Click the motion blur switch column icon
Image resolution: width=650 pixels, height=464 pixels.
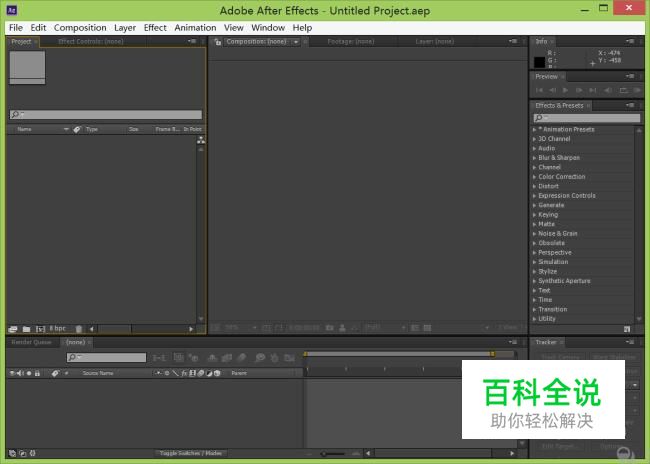click(201, 373)
